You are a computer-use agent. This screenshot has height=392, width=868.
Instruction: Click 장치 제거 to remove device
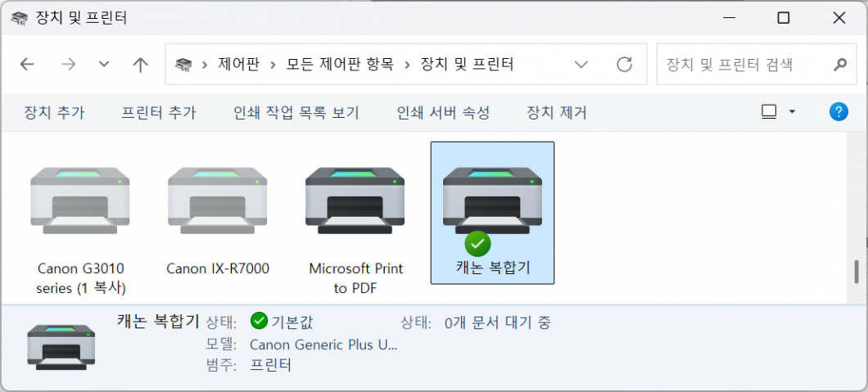tap(557, 113)
